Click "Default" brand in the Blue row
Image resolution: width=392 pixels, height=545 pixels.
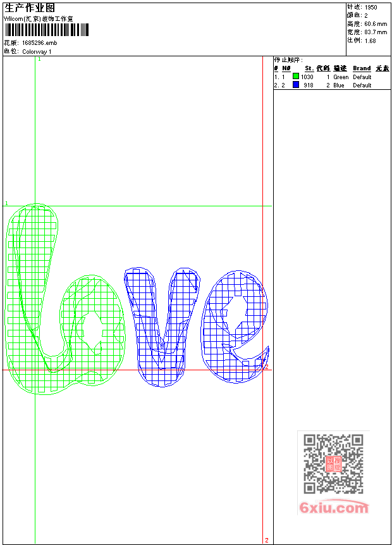(x=362, y=85)
